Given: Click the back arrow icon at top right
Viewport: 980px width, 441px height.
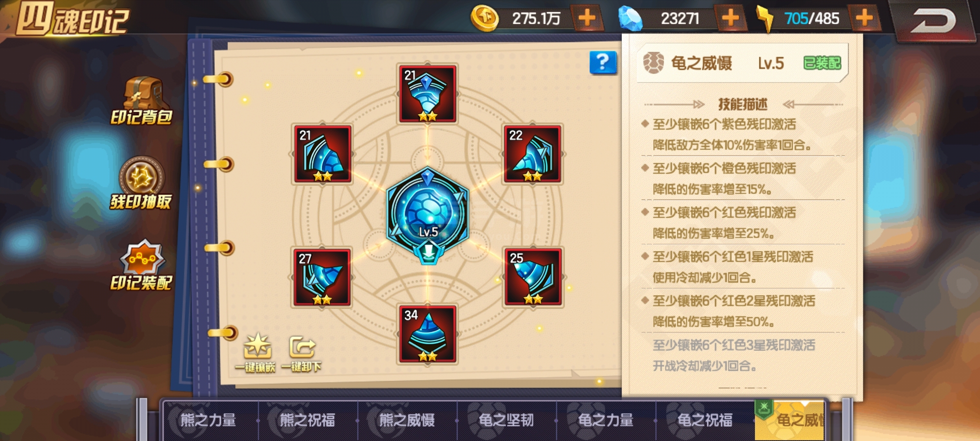Looking at the screenshot, I should (x=933, y=20).
